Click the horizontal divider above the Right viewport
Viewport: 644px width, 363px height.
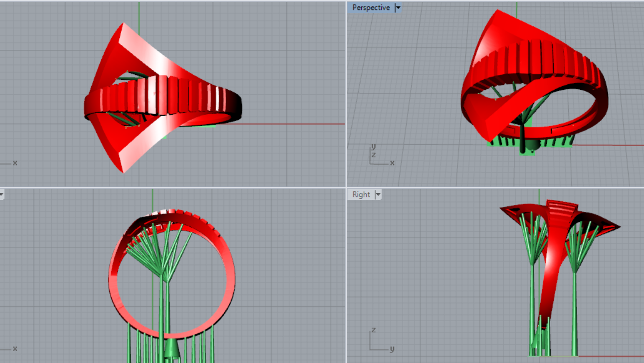click(x=494, y=187)
